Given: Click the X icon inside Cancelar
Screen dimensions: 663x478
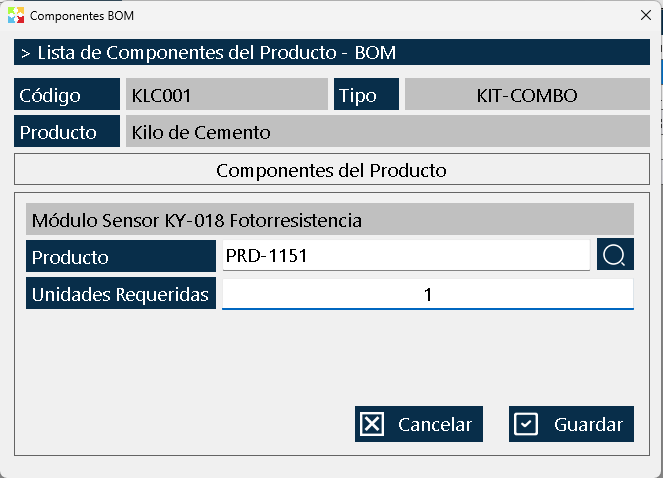Looking at the screenshot, I should pos(372,424).
